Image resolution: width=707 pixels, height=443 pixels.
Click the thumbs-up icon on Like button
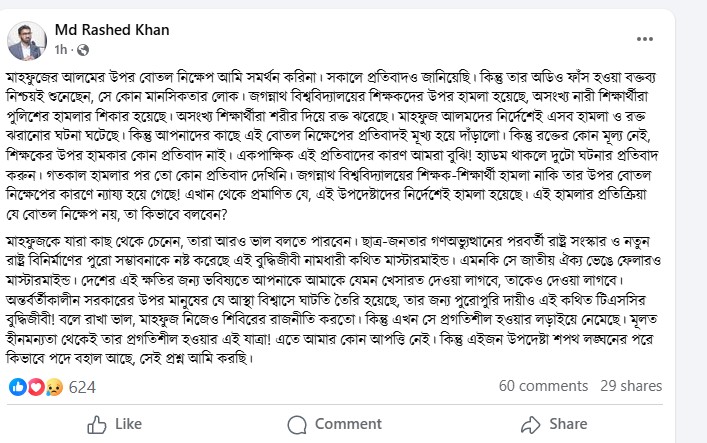click(95, 424)
